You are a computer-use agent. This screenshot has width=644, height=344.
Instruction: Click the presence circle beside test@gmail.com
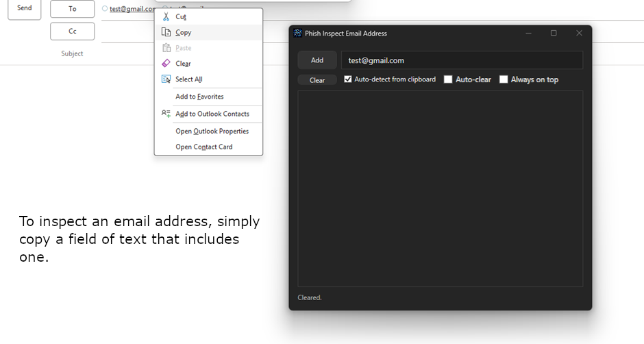[105, 8]
